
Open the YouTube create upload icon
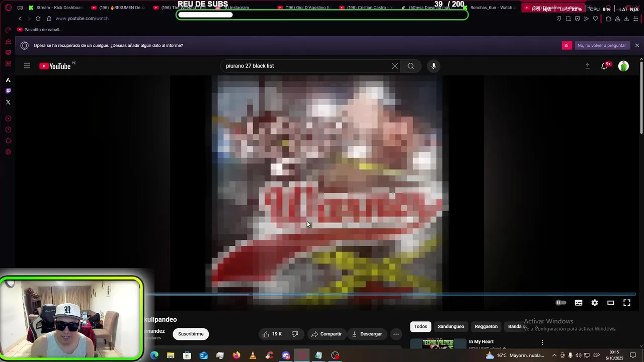click(587, 66)
